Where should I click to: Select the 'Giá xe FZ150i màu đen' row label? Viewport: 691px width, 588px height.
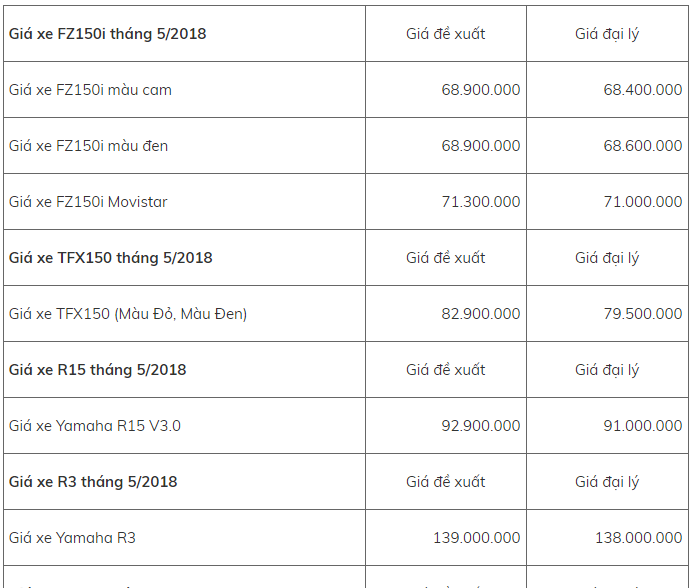(x=88, y=146)
